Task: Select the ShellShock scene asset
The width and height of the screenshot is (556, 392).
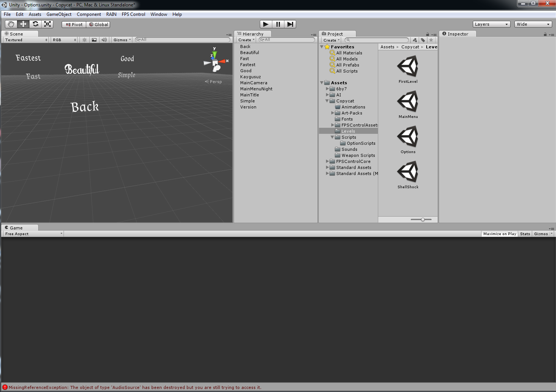Action: click(x=408, y=175)
